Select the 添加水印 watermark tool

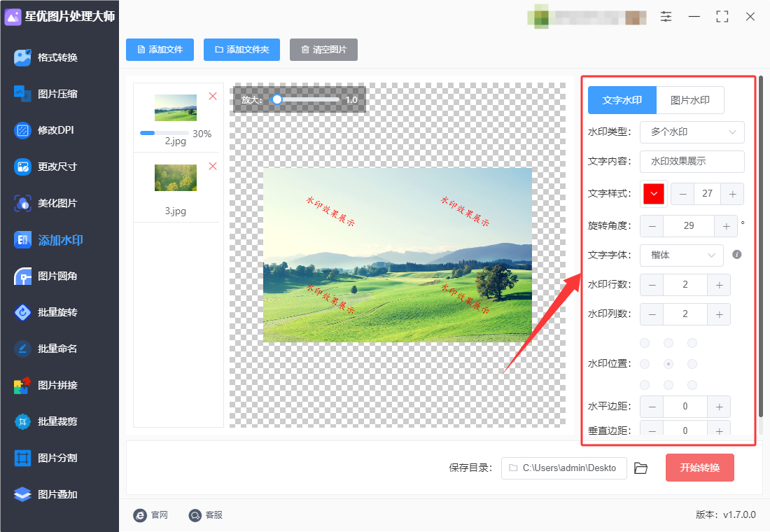click(x=48, y=239)
